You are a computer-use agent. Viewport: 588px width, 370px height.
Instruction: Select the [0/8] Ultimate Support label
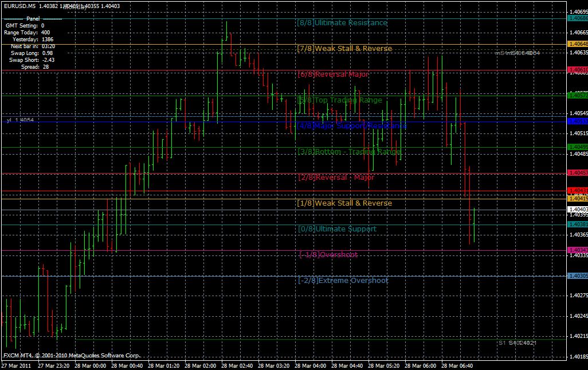tap(336, 229)
